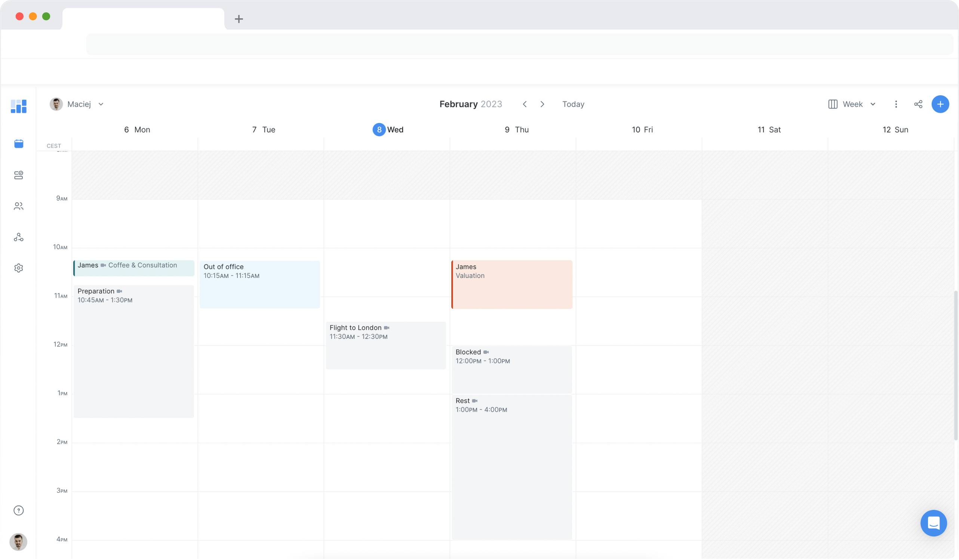Open the app logo dashboard icon
Image resolution: width=959 pixels, height=560 pixels.
click(18, 106)
